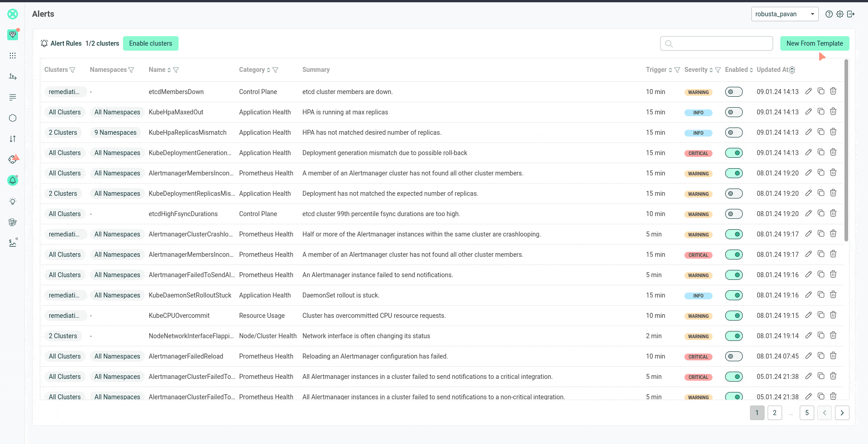This screenshot has height=444, width=868.
Task: Click the Enable clusters button
Action: pos(151,43)
